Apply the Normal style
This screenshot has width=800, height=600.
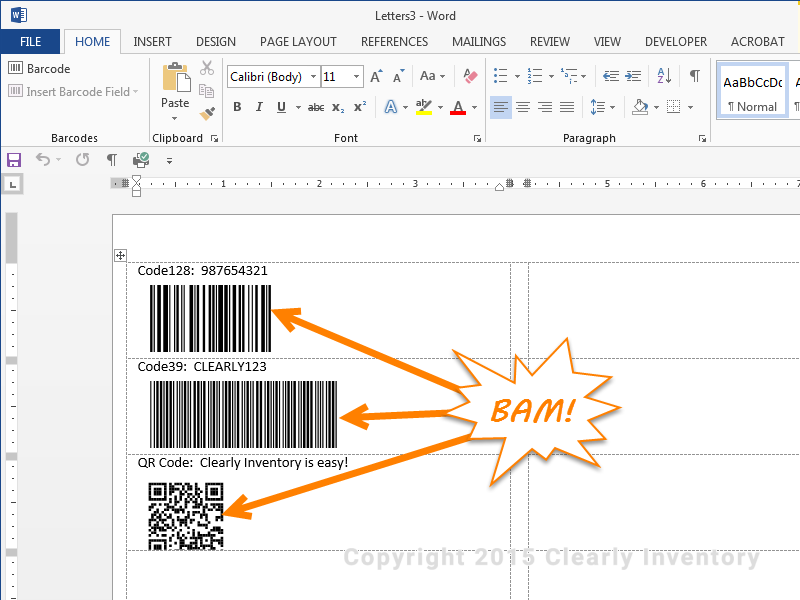[753, 92]
